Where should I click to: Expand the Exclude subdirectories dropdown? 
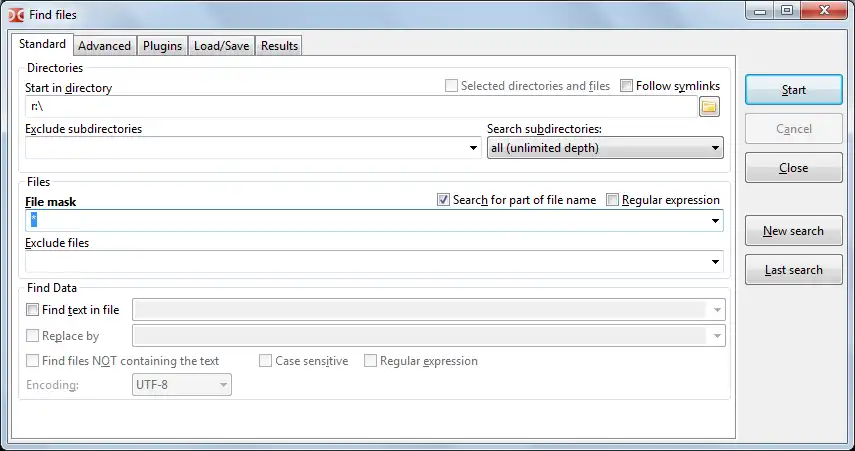click(x=474, y=148)
